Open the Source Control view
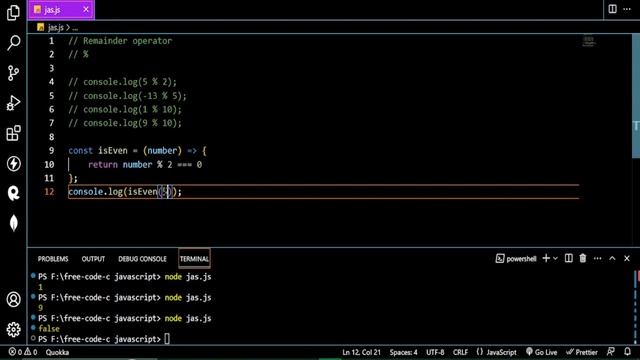640x360 pixels. click(13, 73)
